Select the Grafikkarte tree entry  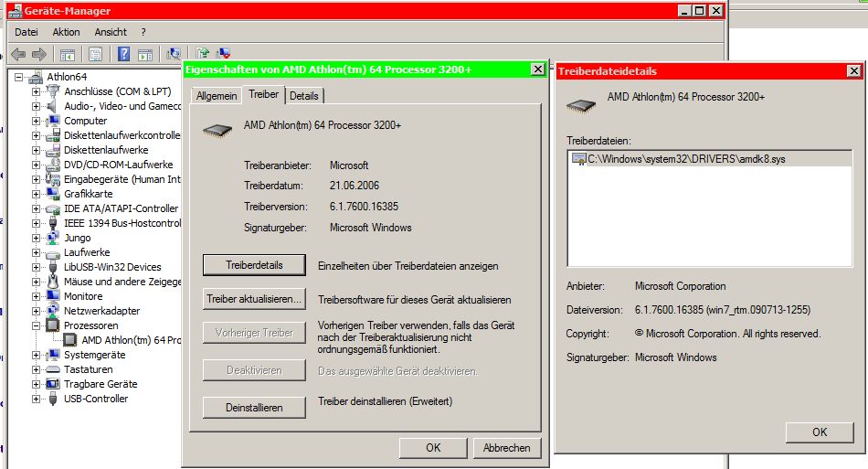tap(88, 194)
